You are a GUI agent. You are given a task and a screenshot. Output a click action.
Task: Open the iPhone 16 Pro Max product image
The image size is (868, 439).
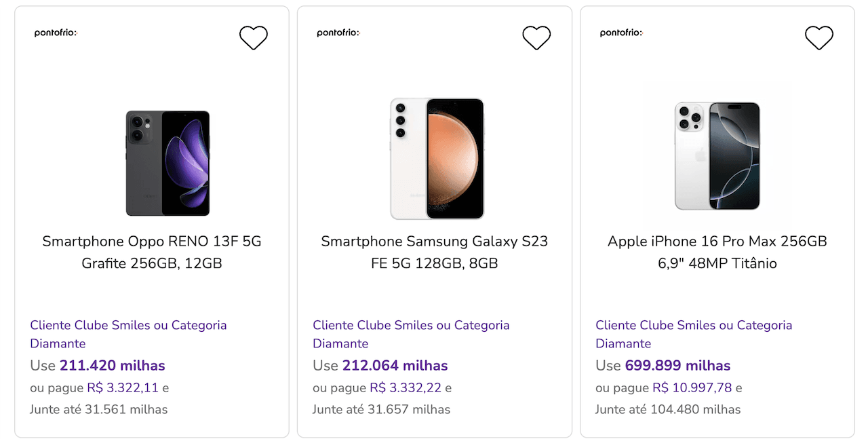tap(717, 156)
